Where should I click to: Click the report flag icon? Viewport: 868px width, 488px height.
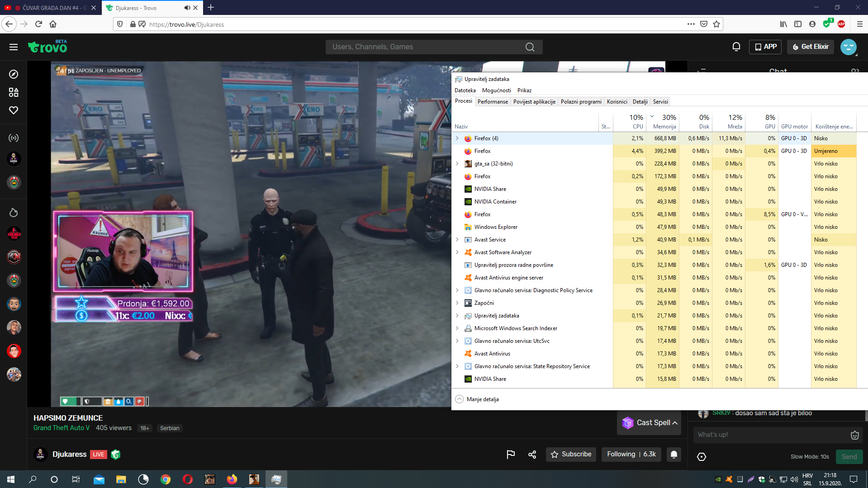(x=511, y=455)
